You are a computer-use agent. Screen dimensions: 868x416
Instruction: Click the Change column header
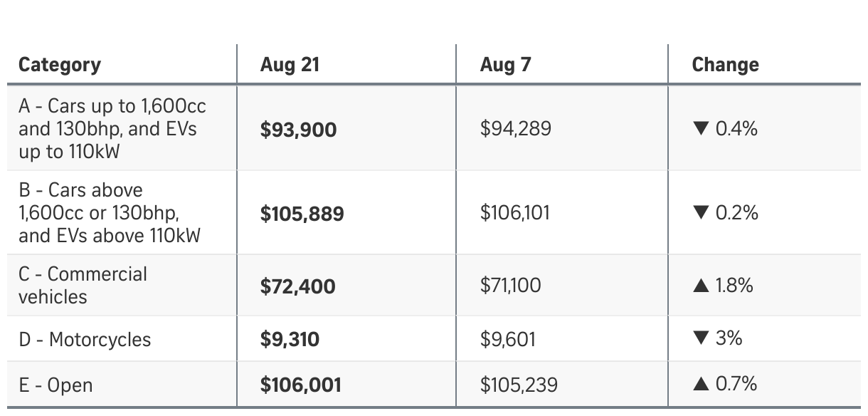tap(725, 65)
